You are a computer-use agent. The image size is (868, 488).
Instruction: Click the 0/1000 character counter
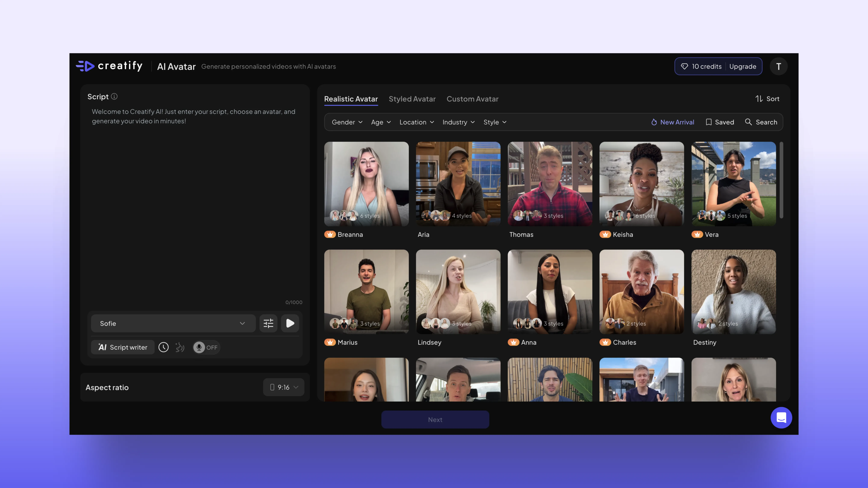(294, 302)
